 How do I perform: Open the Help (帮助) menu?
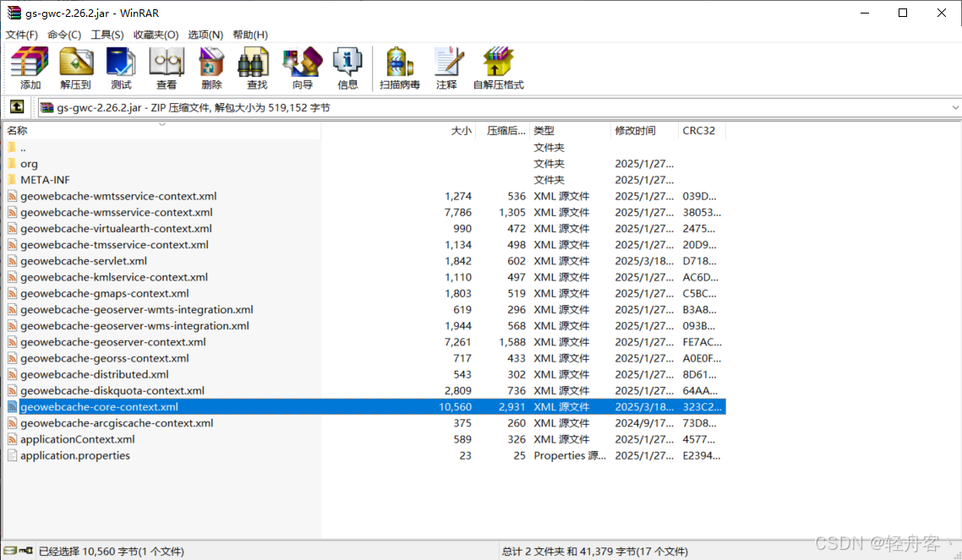click(x=250, y=35)
